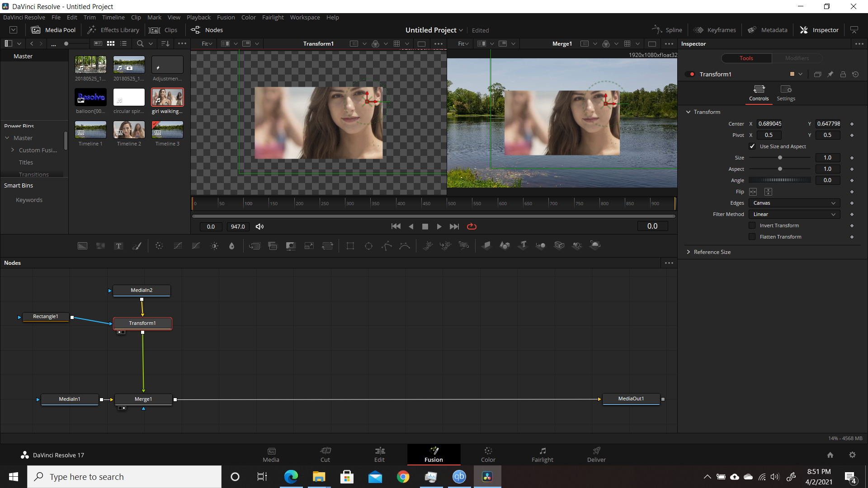Adjust the Size slider in Inspector
Image resolution: width=868 pixels, height=488 pixels.
[780, 158]
